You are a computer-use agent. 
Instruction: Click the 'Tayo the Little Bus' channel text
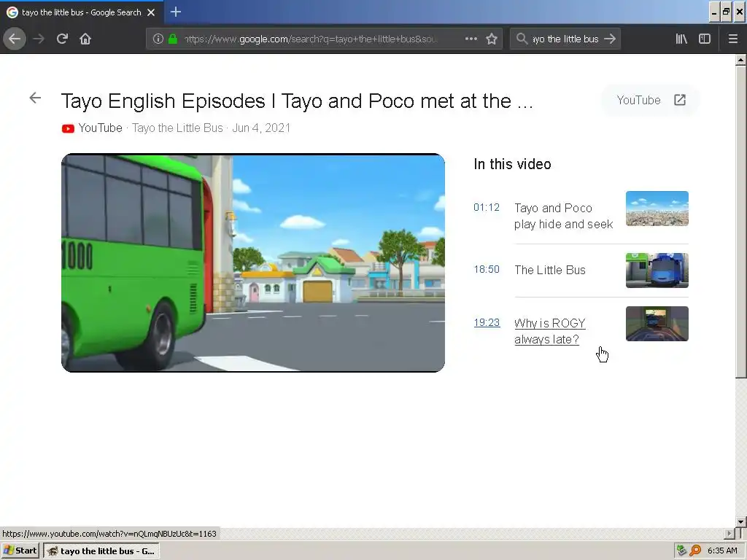click(x=177, y=128)
